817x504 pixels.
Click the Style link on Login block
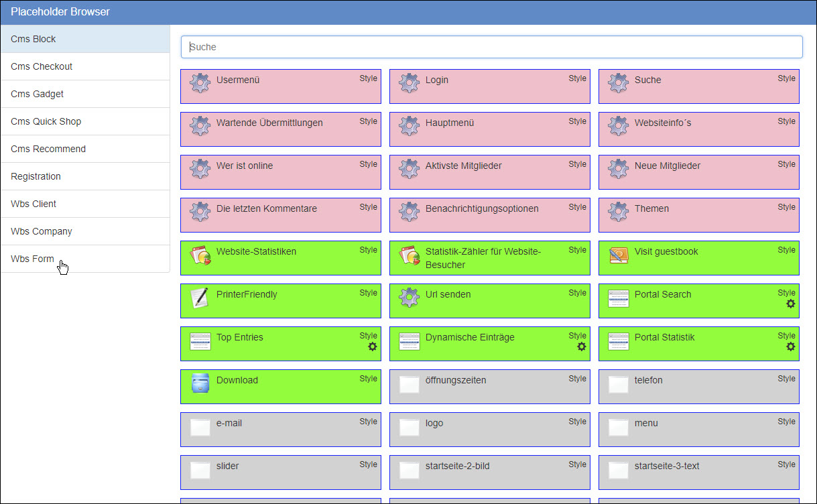pyautogui.click(x=578, y=78)
